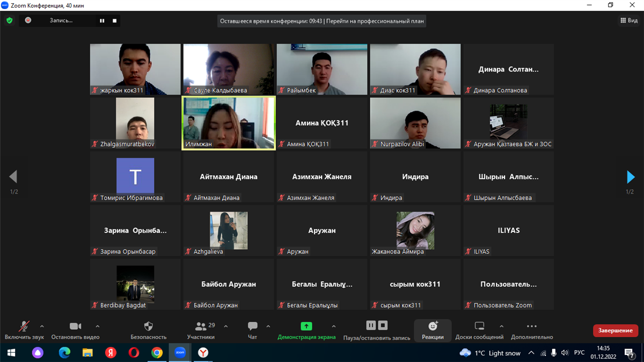Switch to Вид (View) layout menu
Screen dimensions: 644x362
pos(629,20)
